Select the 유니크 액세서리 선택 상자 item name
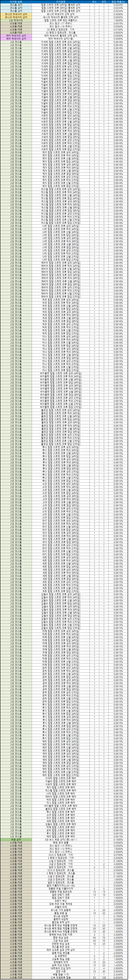 tap(61, 14)
